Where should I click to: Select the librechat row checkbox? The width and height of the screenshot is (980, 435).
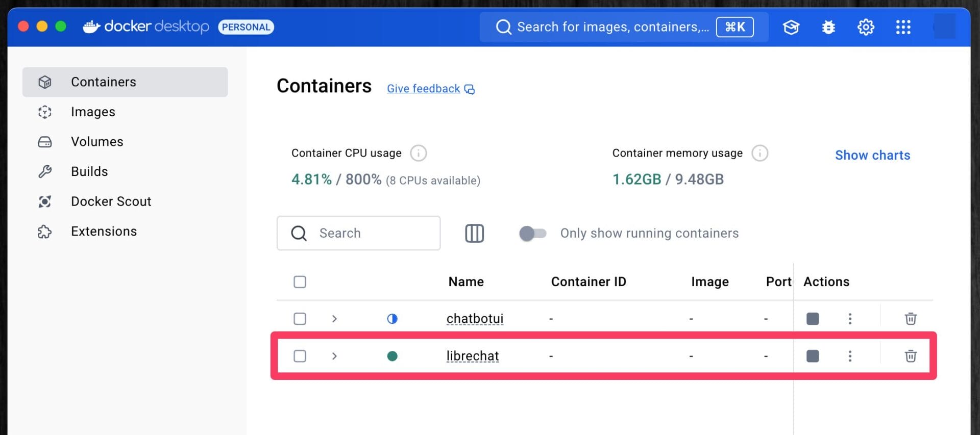click(x=300, y=356)
